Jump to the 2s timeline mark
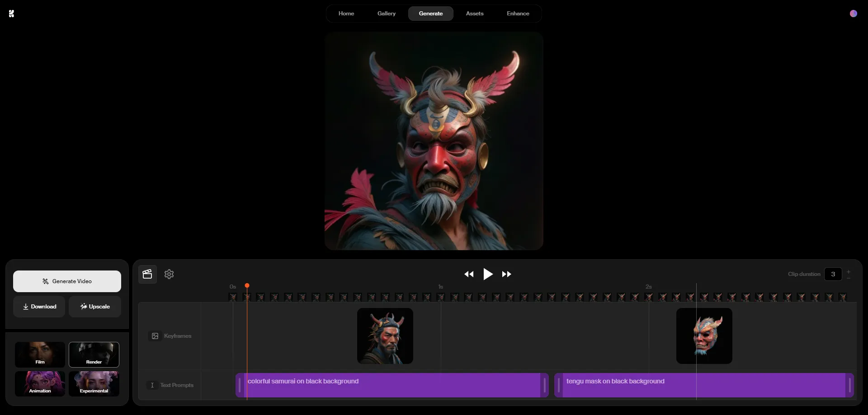Screen dimensions: 868x415 tap(649, 287)
